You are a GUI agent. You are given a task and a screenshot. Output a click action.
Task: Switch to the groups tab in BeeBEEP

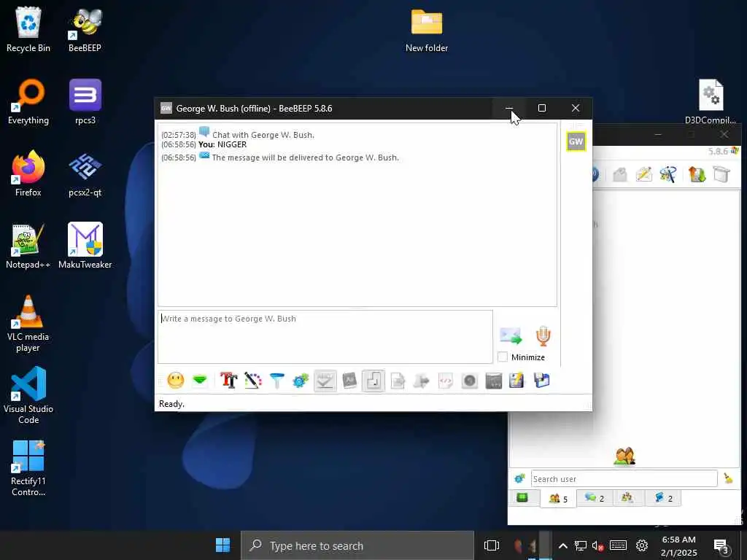(x=627, y=498)
